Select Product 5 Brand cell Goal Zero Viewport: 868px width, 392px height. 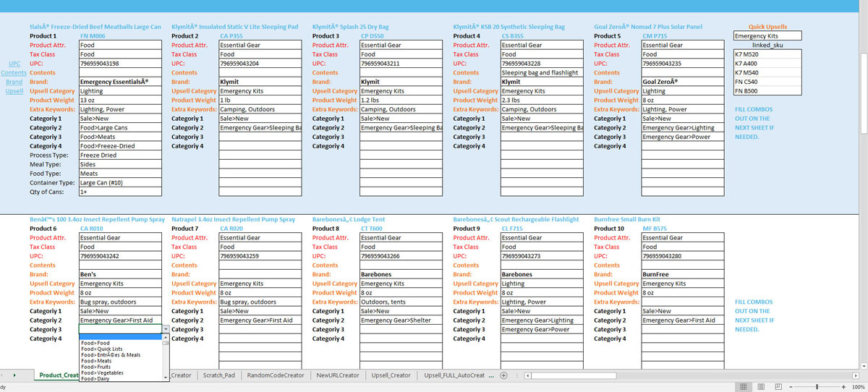(683, 82)
